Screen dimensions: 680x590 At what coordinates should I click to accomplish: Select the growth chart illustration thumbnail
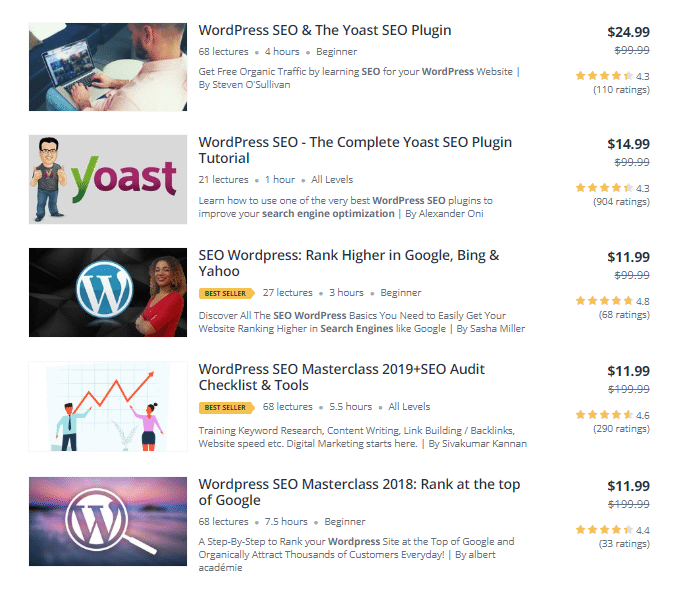(108, 408)
